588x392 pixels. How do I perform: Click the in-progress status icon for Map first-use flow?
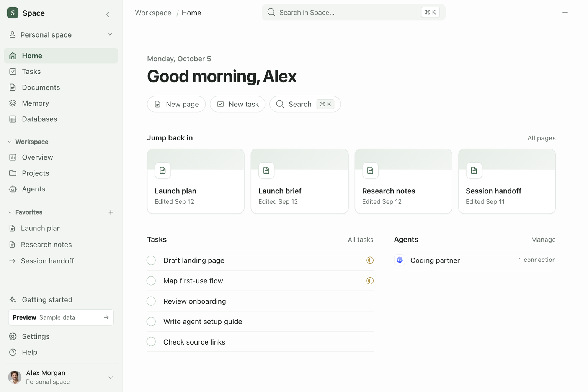[370, 281]
